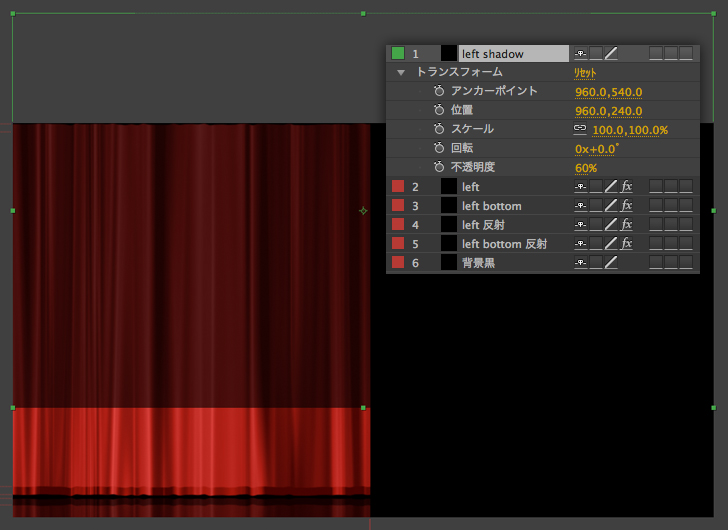The width and height of the screenshot is (728, 530).
Task: Click the 不透明度 stopwatch icon
Action: [x=439, y=167]
